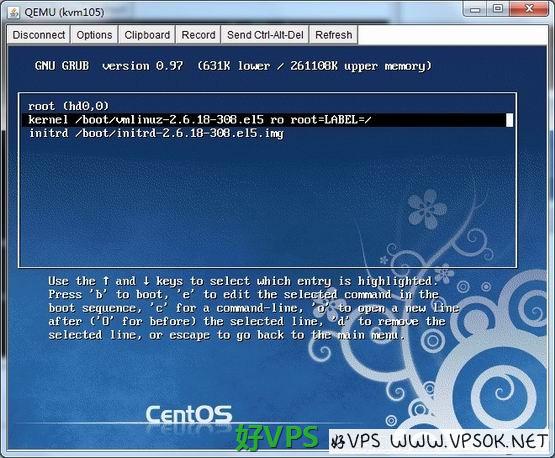The image size is (555, 458).
Task: Click the CentOS logo
Action: tap(189, 414)
